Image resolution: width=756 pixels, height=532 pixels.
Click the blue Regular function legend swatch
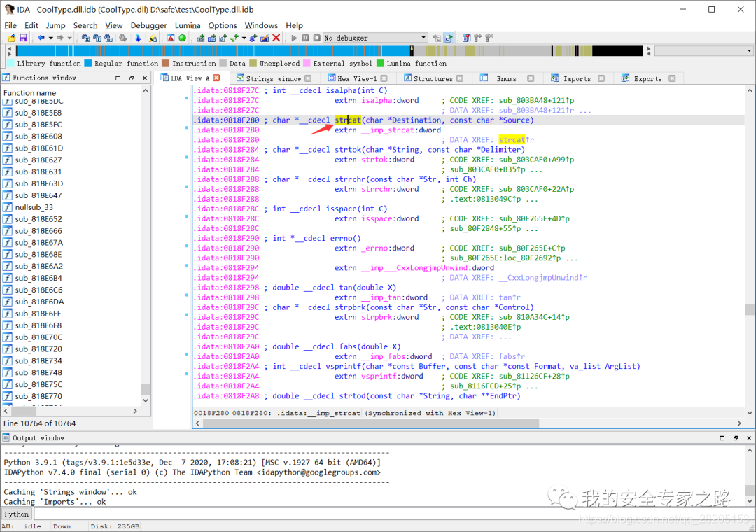88,63
